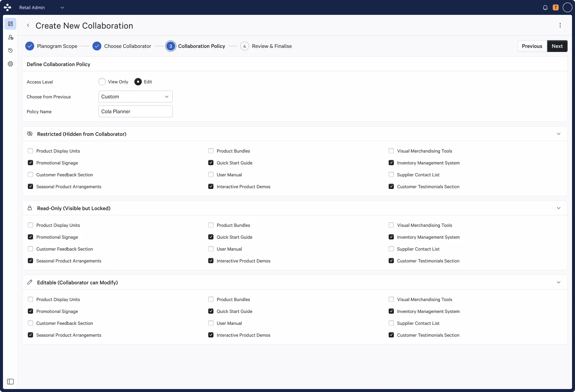The height and width of the screenshot is (392, 575).
Task: Uncheck Promotional Signage under Restricted
Action: pyautogui.click(x=30, y=163)
